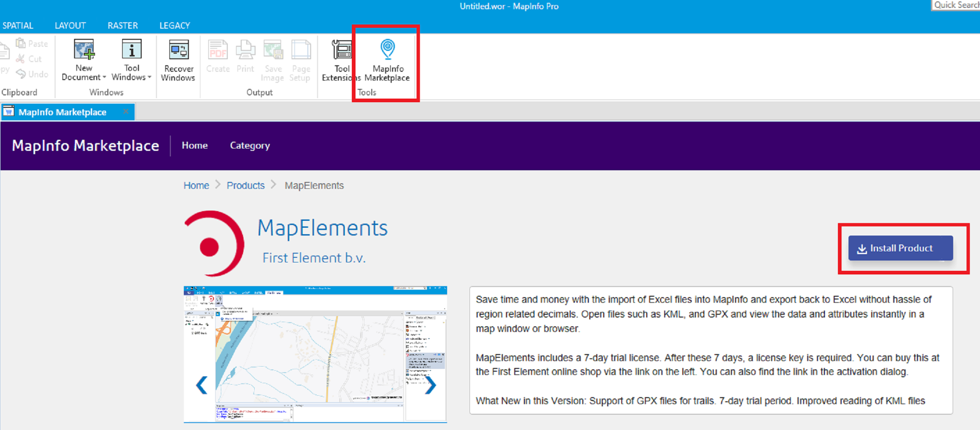Click the Cut icon
This screenshot has height=430, width=980.
pos(20,59)
